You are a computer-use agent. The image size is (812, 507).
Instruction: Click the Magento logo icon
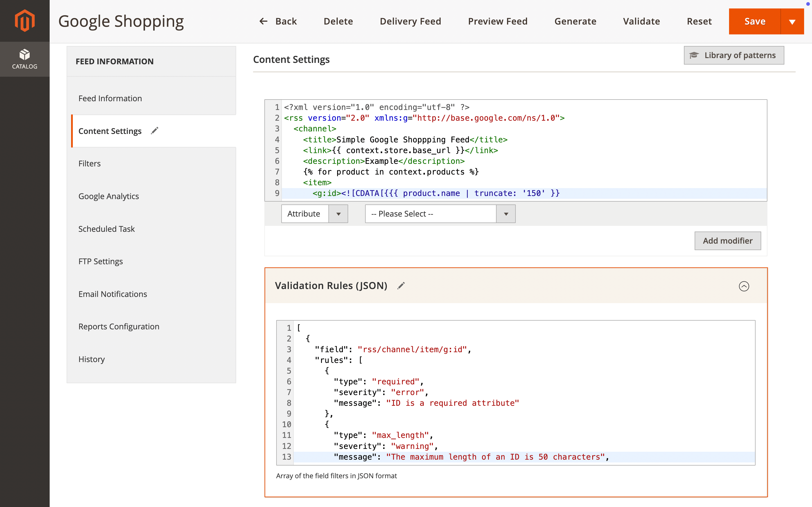25,21
